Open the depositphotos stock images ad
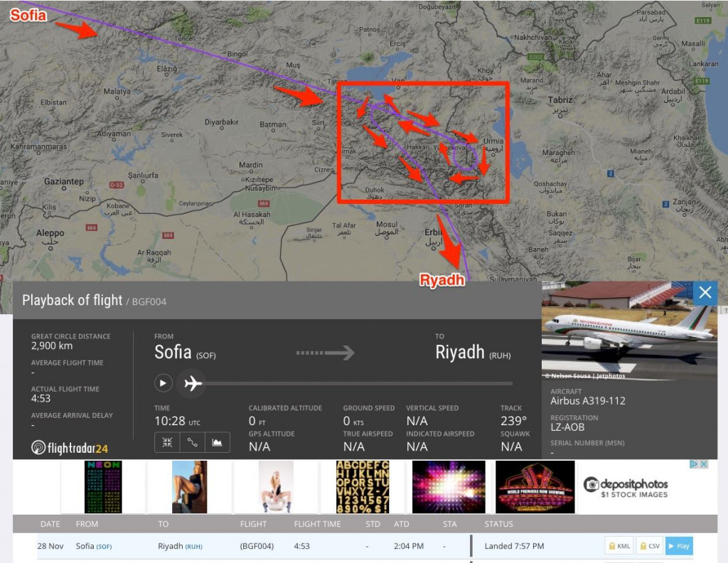The height and width of the screenshot is (563, 728). [x=626, y=488]
